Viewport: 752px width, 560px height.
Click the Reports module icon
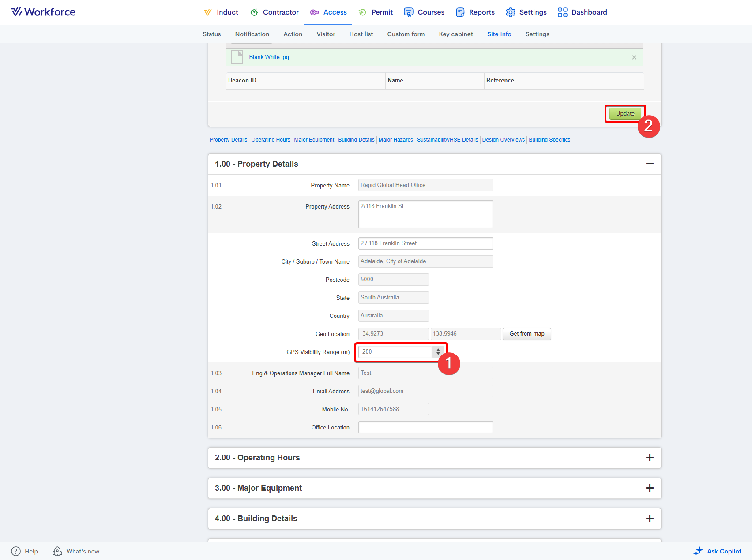click(x=460, y=12)
